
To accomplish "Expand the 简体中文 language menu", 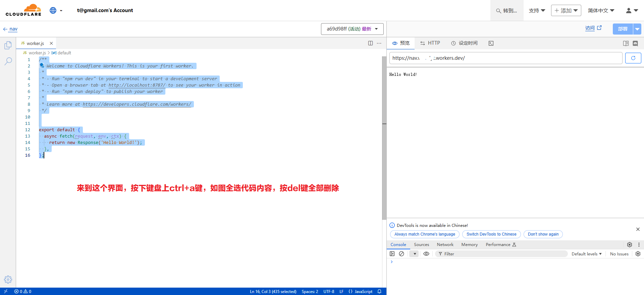I will coord(601,10).
